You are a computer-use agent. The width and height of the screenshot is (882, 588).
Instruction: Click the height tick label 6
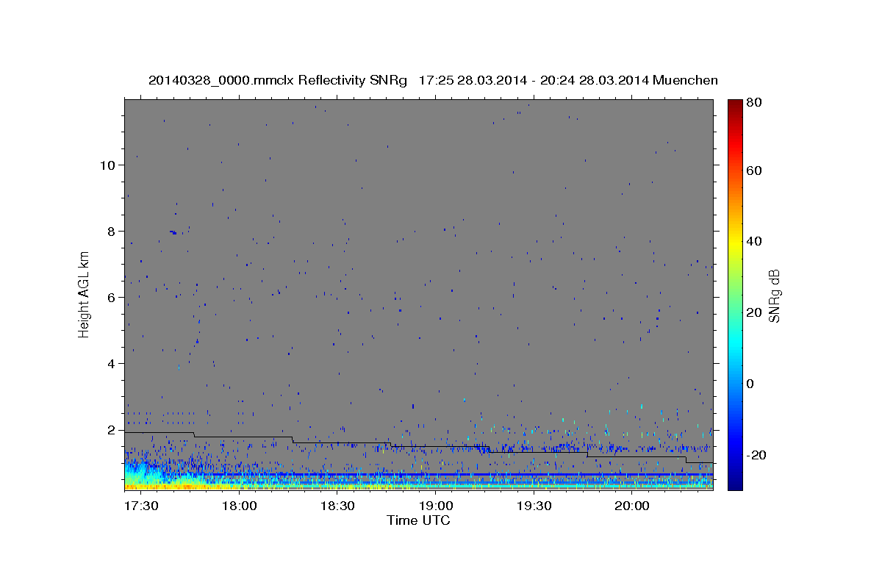pos(110,297)
